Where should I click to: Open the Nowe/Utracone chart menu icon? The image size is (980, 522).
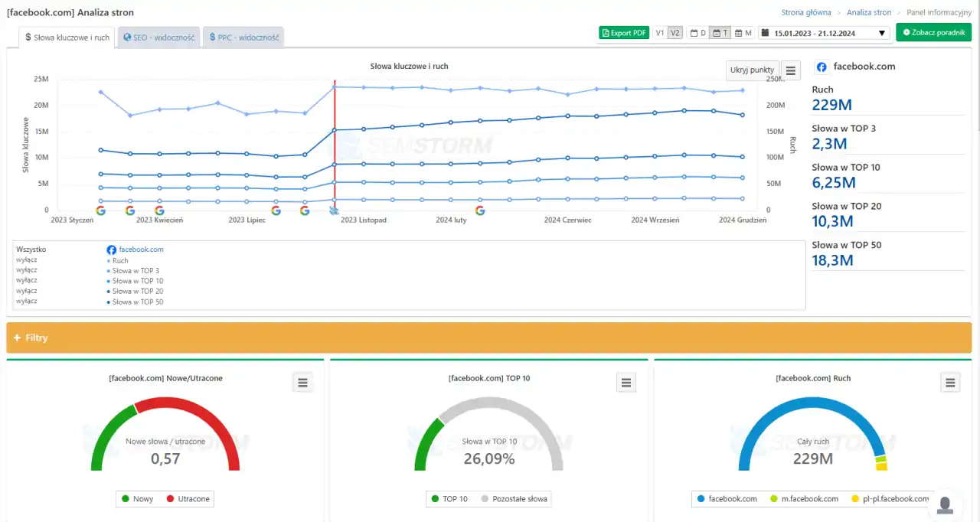pyautogui.click(x=302, y=383)
